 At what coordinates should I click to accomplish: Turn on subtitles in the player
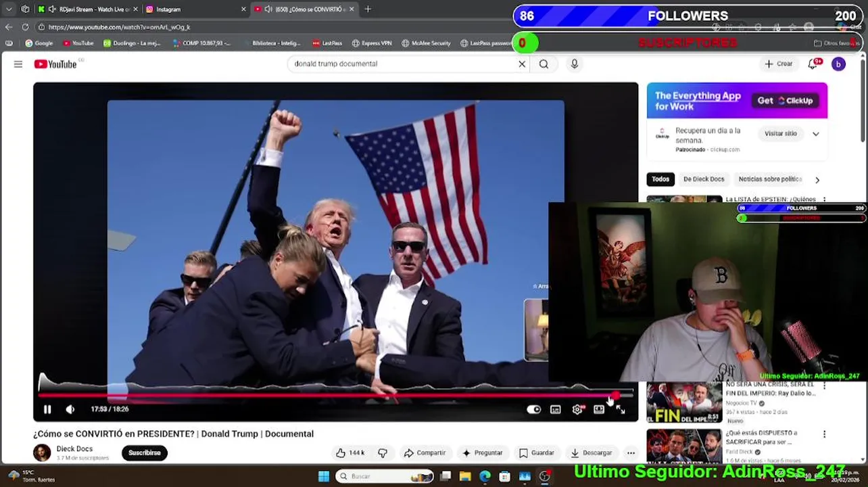click(x=556, y=409)
